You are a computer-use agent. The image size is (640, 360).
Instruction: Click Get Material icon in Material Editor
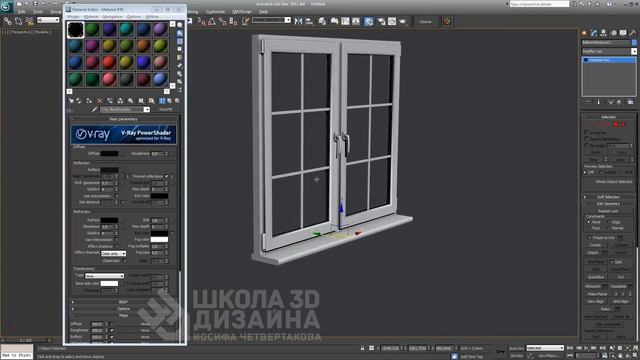tap(71, 100)
